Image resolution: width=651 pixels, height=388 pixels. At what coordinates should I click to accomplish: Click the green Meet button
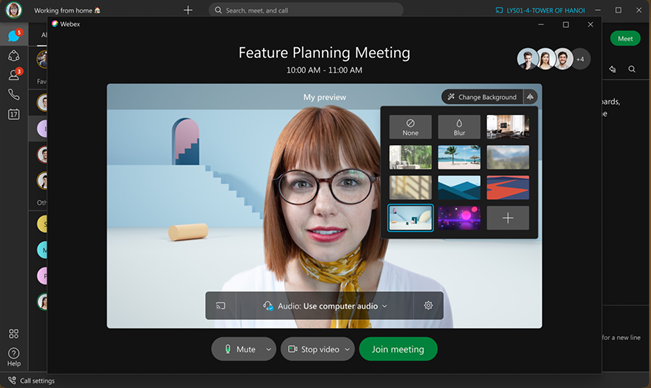click(x=625, y=39)
